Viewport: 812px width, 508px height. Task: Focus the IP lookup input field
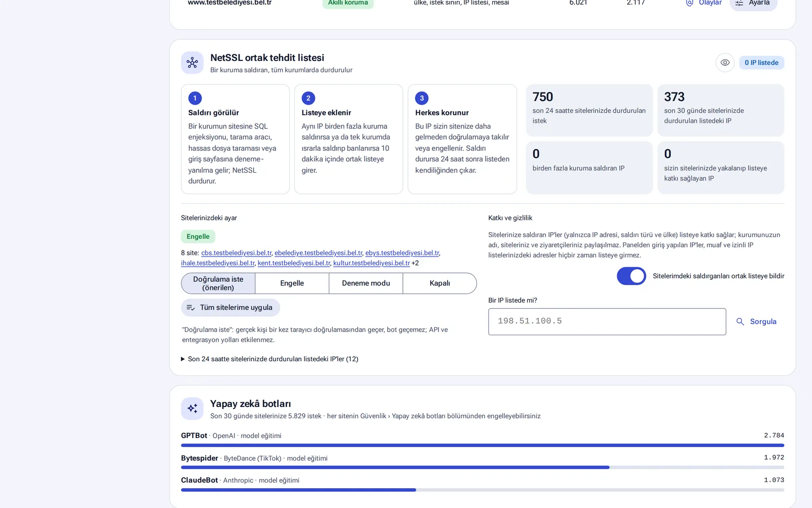(607, 322)
